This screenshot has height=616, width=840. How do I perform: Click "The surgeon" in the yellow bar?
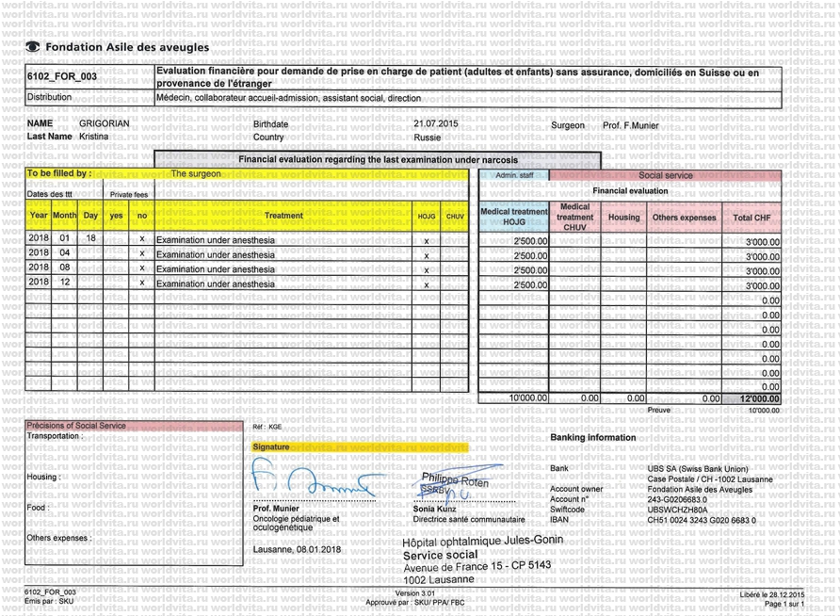[x=196, y=173]
